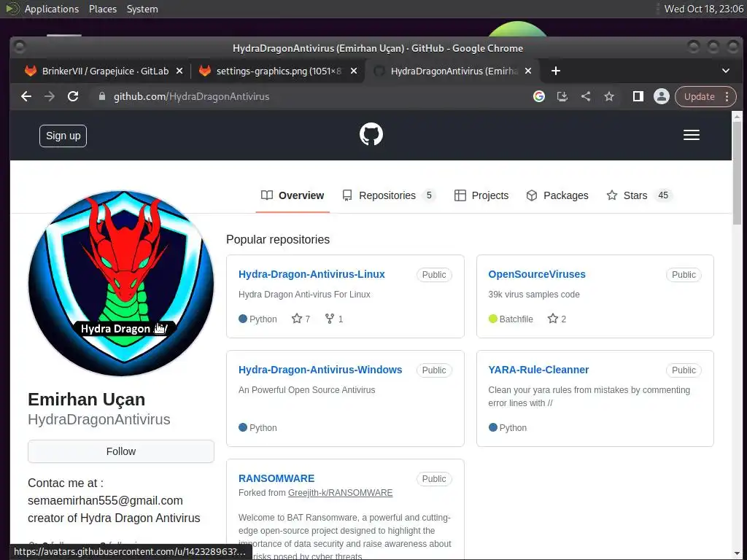Open the Chrome Update menu
Viewport: 747px width, 560px height.
pos(705,97)
